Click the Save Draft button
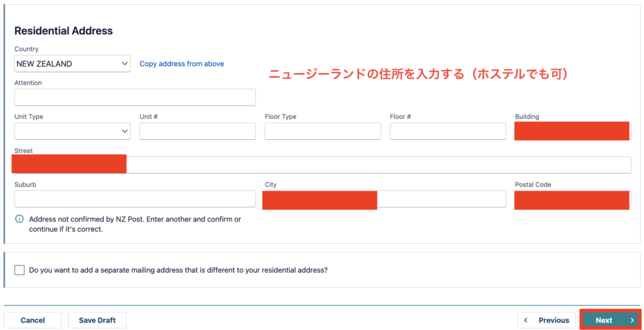 pos(97,320)
